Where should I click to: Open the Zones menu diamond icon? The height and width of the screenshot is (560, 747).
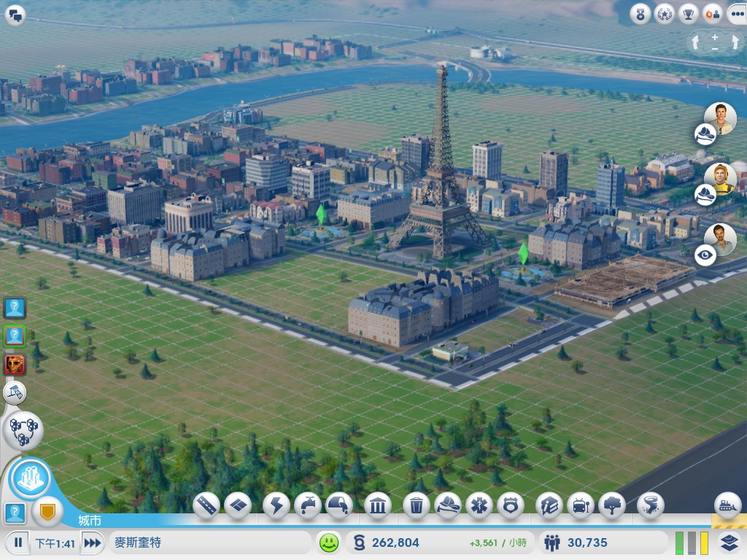(x=239, y=506)
